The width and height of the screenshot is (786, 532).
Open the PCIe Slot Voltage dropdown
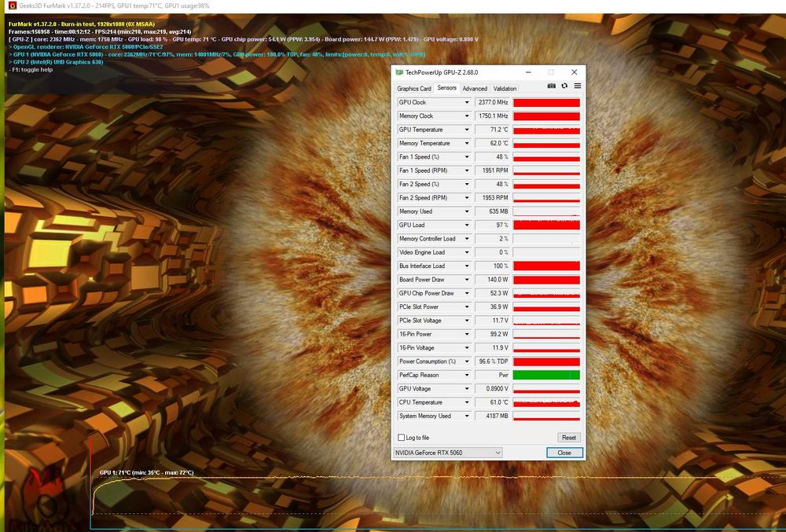[467, 321]
